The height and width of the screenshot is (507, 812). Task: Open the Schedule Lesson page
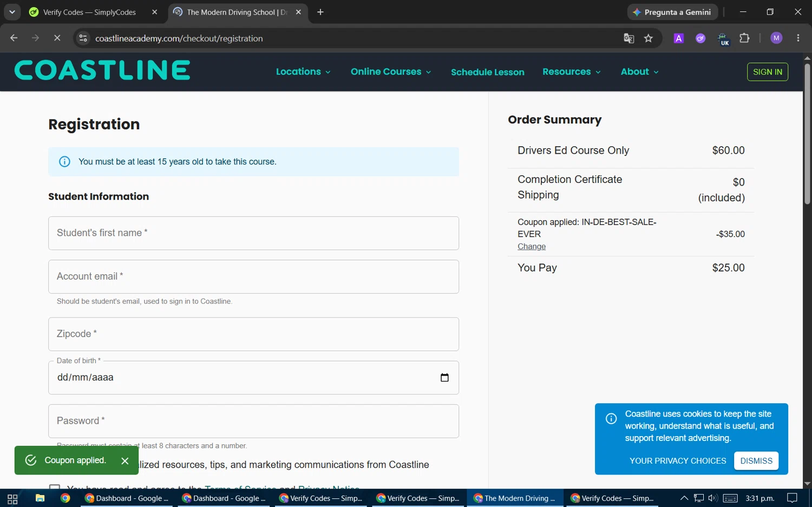click(488, 72)
